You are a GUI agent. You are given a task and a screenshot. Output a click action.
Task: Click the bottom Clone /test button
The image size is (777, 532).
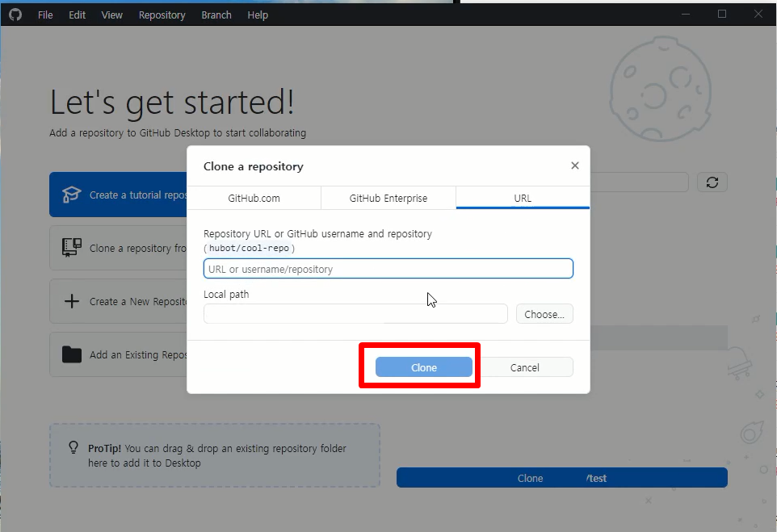(x=562, y=478)
